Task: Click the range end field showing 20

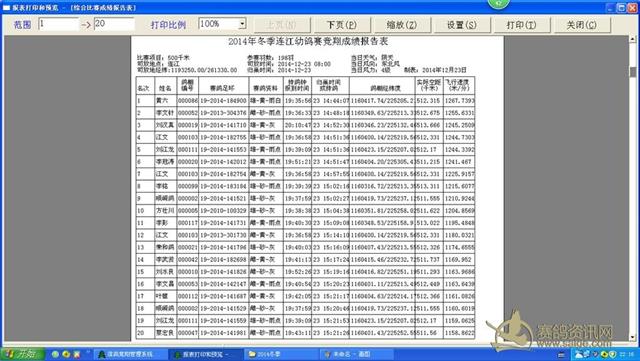Action: [114, 24]
